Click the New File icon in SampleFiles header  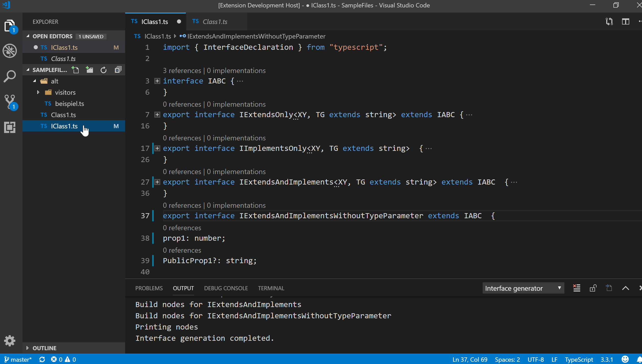[75, 70]
